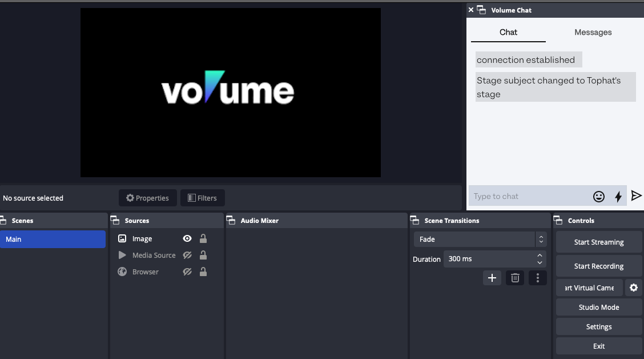Show the Media Source with eye icon
Screen dimensions: 644x359
pos(187,255)
